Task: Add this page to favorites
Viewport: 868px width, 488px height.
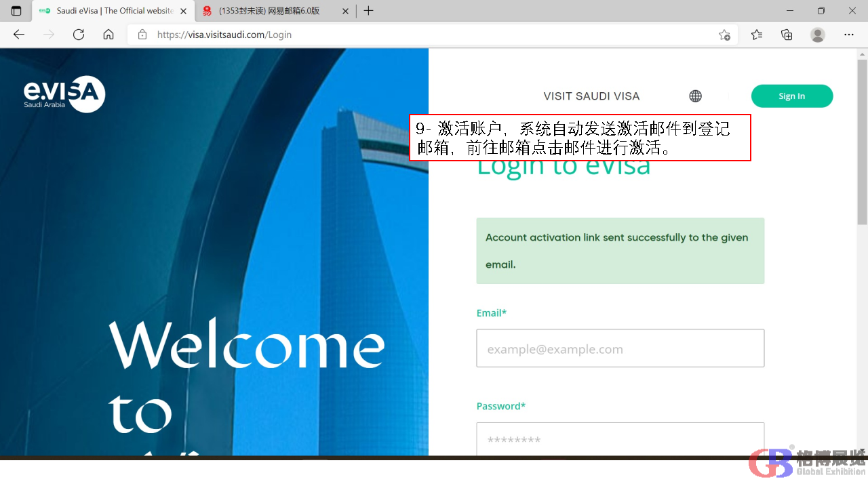Action: click(x=724, y=35)
